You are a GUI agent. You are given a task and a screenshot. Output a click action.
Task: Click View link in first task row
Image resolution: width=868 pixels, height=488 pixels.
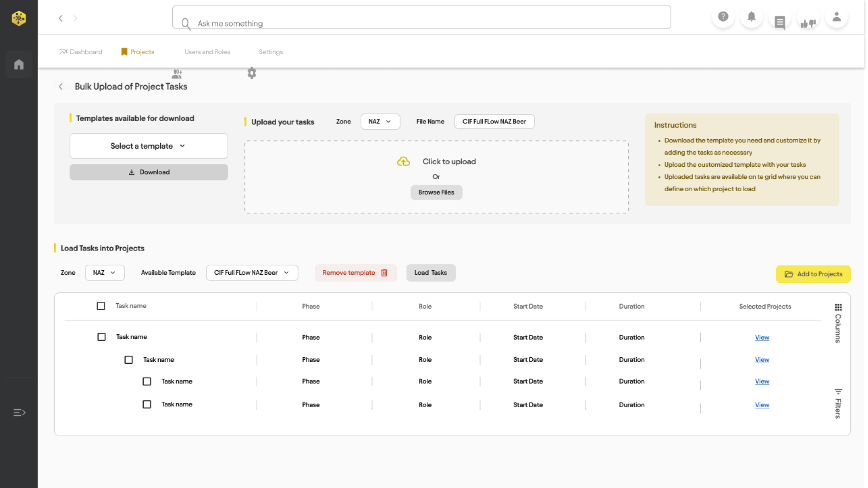tap(762, 338)
